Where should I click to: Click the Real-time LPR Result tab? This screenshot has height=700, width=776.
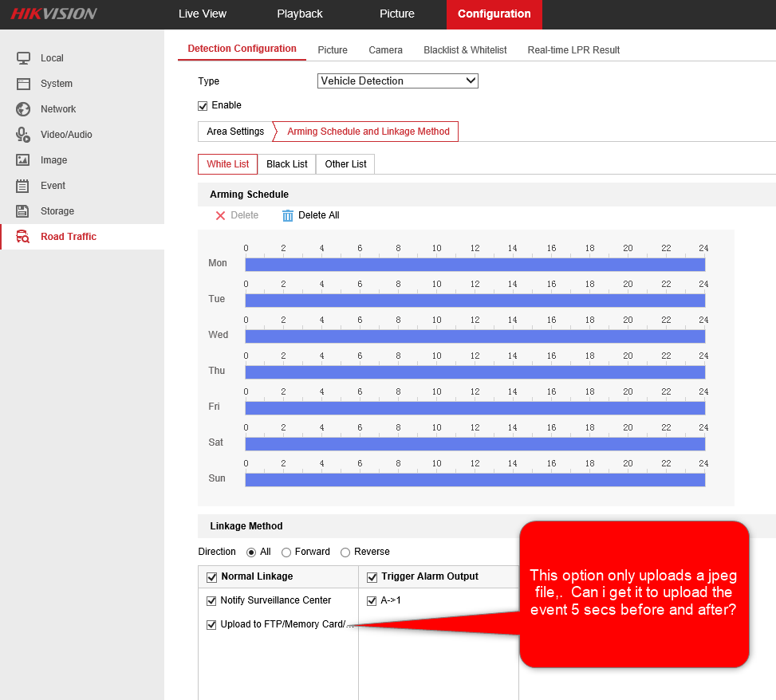tap(573, 49)
